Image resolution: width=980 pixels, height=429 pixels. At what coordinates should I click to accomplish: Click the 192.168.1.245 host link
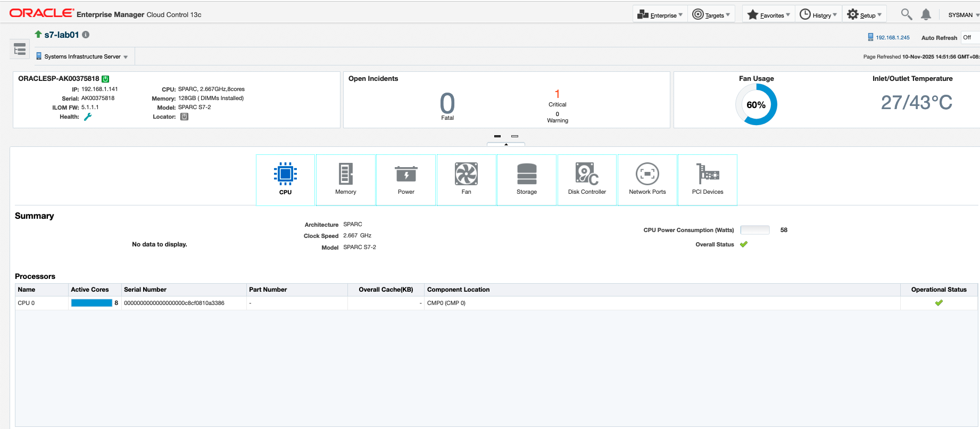point(892,38)
